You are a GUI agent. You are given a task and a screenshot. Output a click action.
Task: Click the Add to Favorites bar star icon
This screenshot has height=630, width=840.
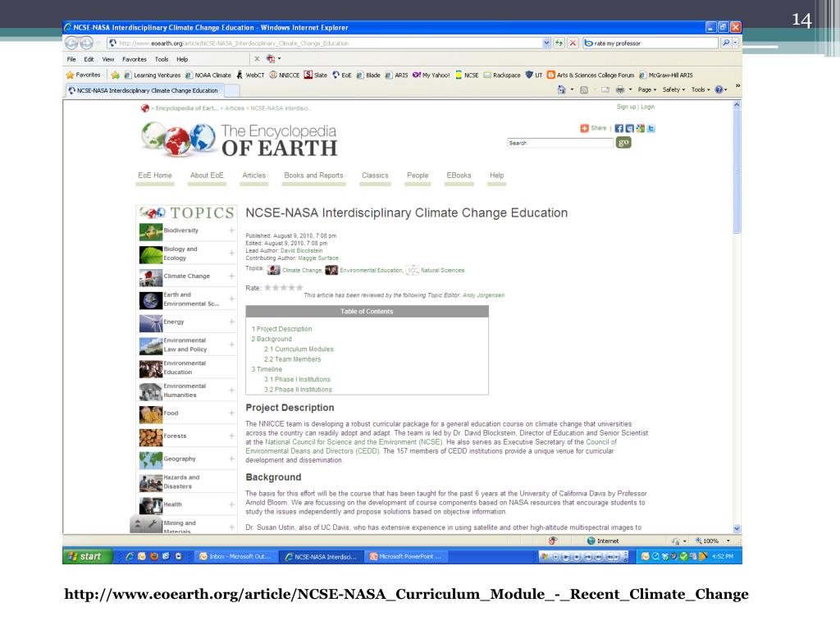tap(115, 75)
